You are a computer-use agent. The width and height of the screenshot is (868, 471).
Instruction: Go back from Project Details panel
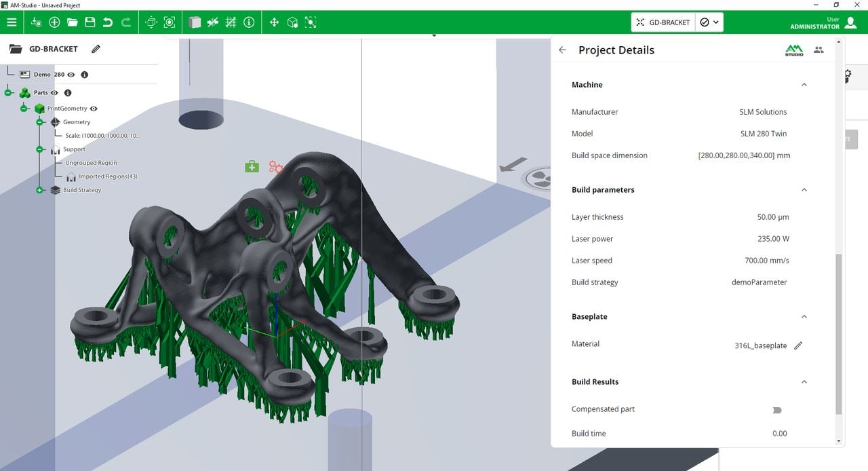point(562,50)
